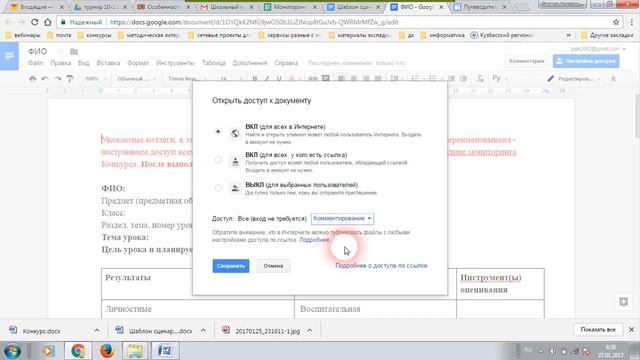The height and width of the screenshot is (360, 640).
Task: Select the 'ВКЛ (для всех в Интернете)' radio option
Action: tap(218, 132)
